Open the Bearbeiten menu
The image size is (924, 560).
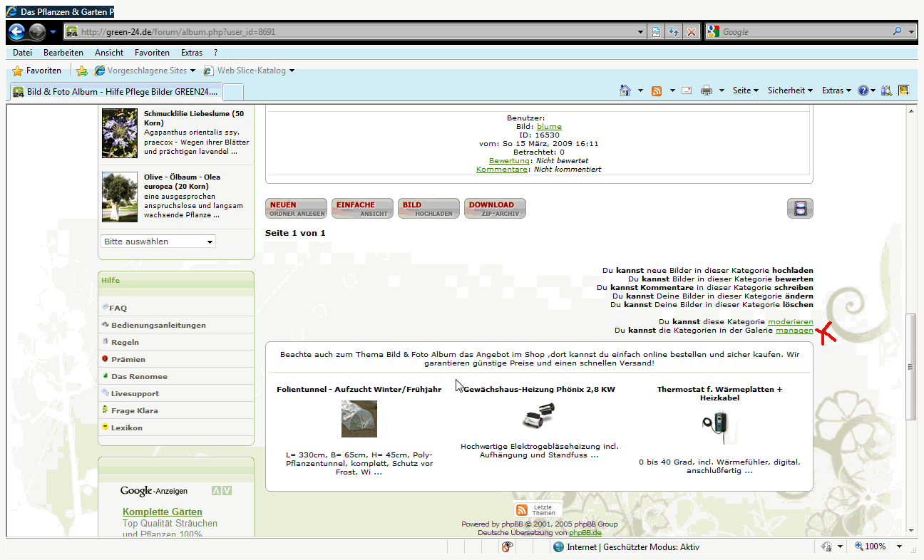pyautogui.click(x=63, y=53)
